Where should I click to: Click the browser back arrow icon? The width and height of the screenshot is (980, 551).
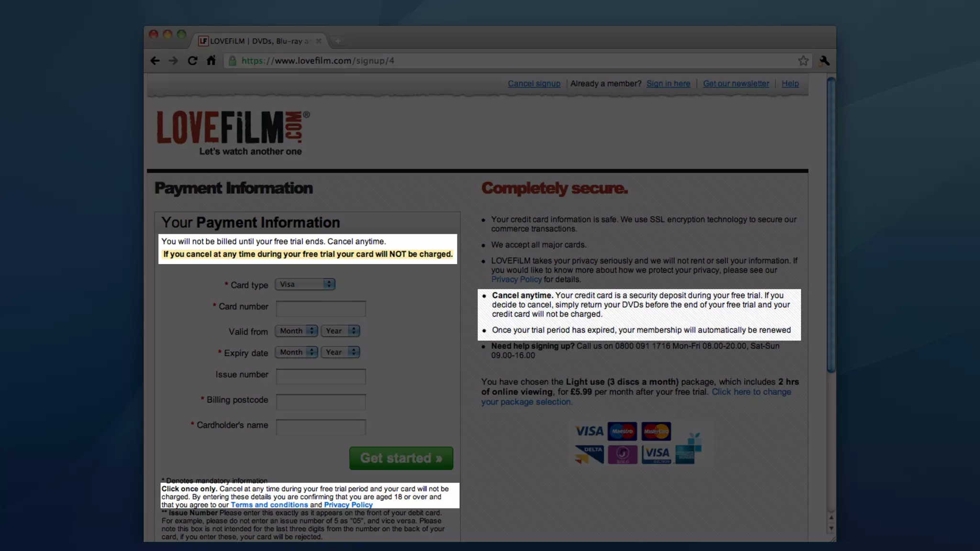tap(155, 61)
